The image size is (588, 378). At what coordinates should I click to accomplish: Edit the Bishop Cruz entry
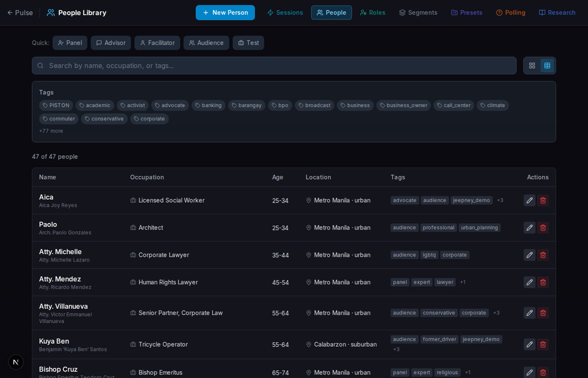tap(529, 372)
